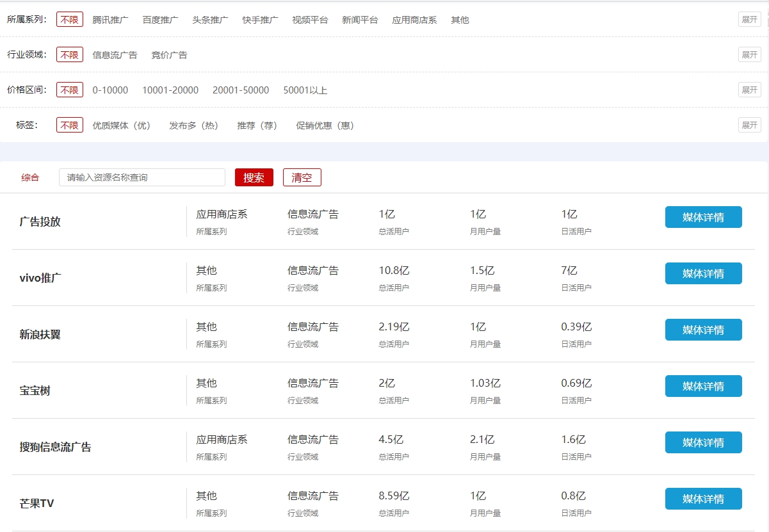Open 媒体详情 for vivo推广
The width and height of the screenshot is (769, 532).
tap(703, 273)
